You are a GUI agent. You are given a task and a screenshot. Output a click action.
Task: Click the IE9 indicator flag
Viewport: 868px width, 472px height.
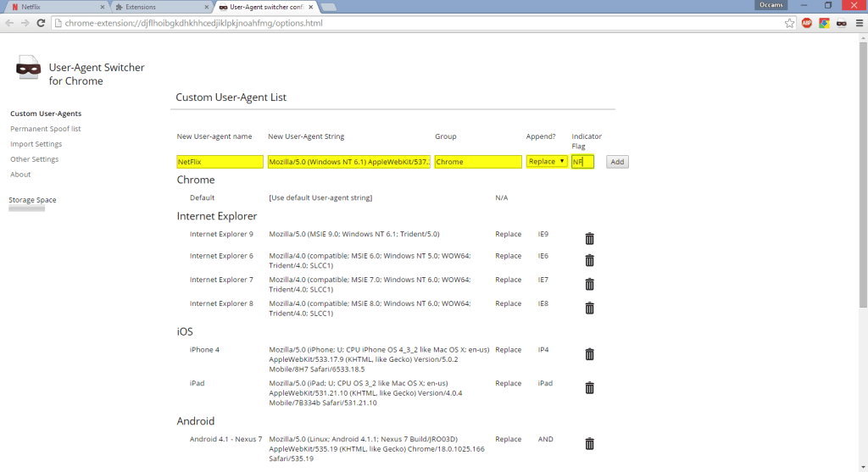[x=543, y=234]
